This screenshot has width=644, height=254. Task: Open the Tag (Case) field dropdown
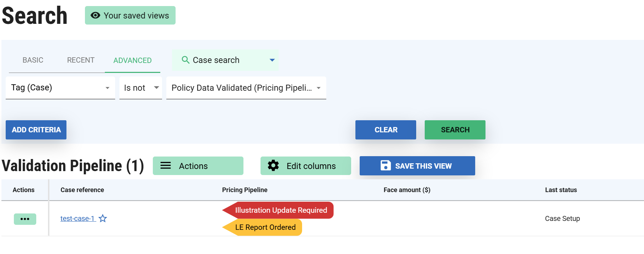(x=107, y=88)
